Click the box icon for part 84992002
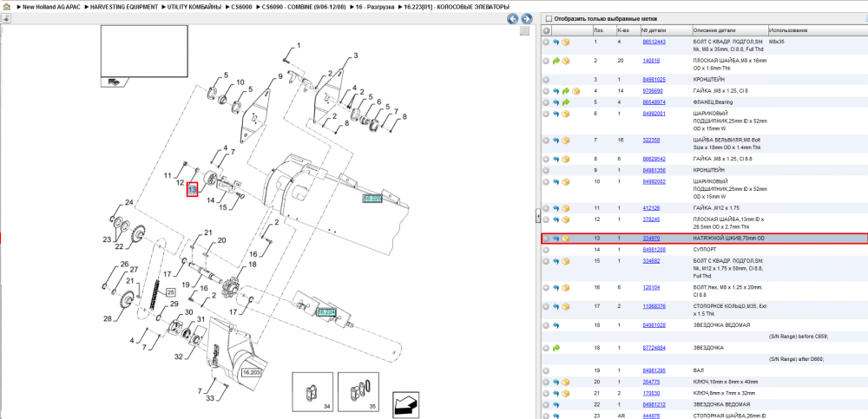 pyautogui.click(x=565, y=181)
